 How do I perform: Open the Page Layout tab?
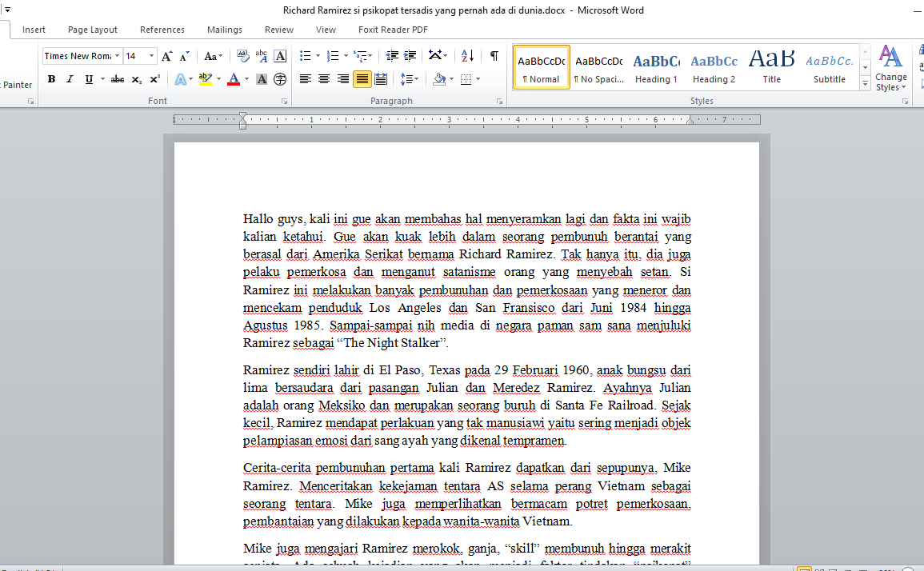(93, 30)
